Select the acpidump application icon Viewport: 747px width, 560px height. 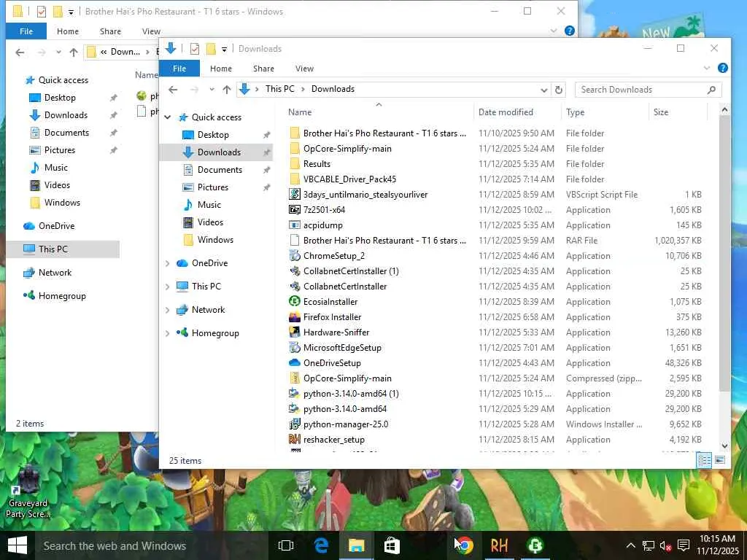295,225
